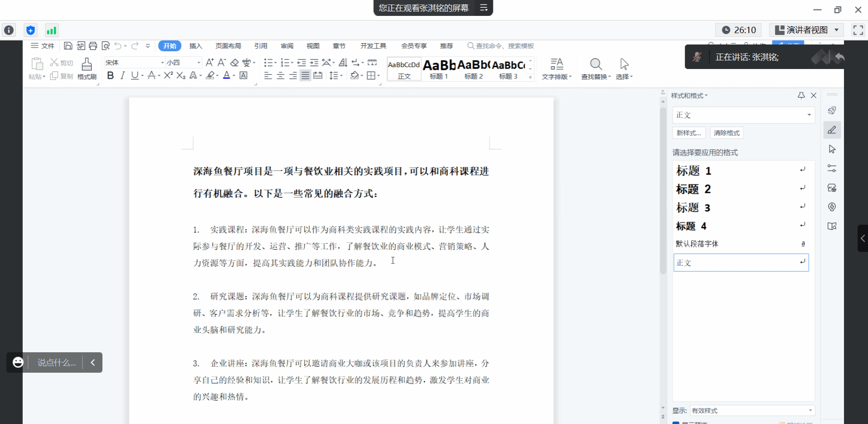Click the 说点什么... chat input box
Screen dimensions: 868x424
pyautogui.click(x=56, y=362)
